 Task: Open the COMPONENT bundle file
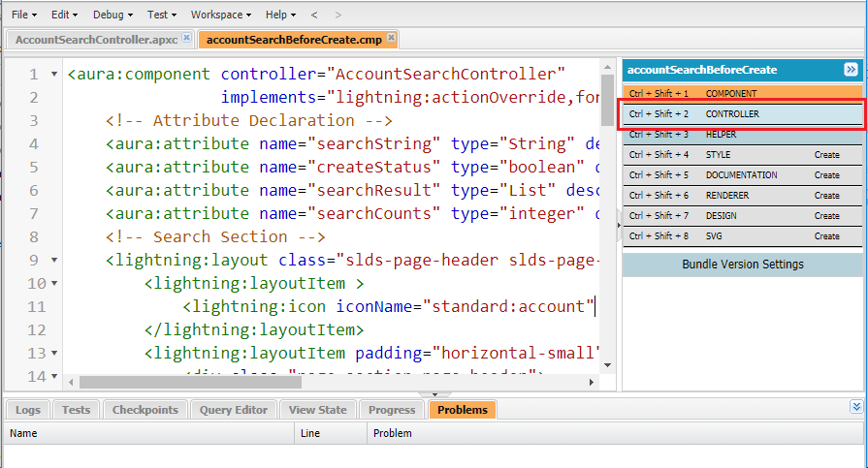point(742,93)
